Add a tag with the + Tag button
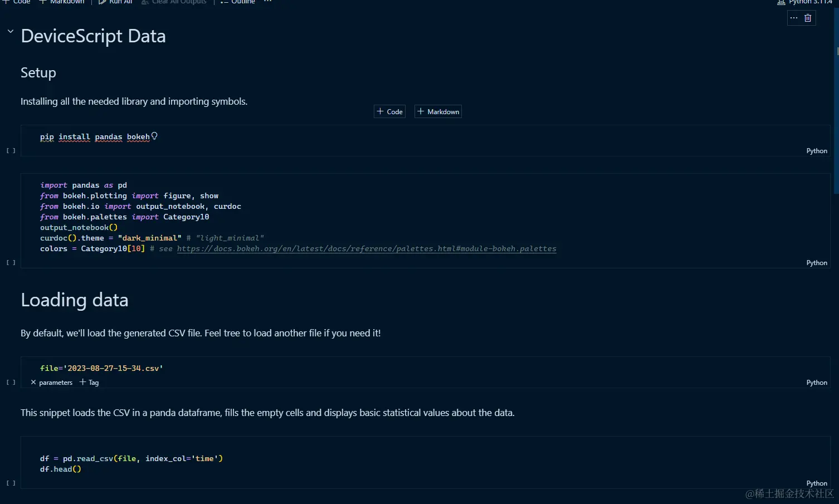The width and height of the screenshot is (839, 504). pos(89,383)
